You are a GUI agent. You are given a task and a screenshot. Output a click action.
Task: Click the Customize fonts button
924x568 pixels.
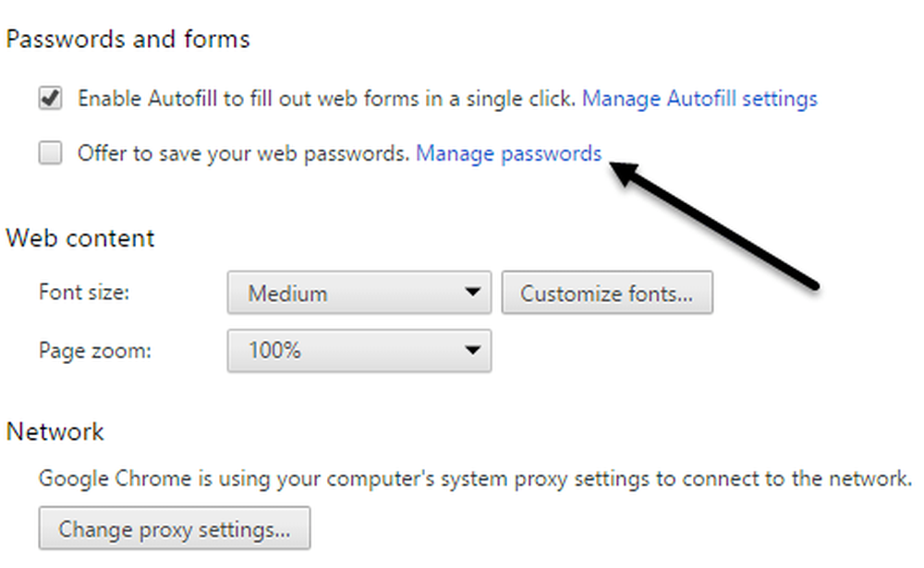point(607,292)
